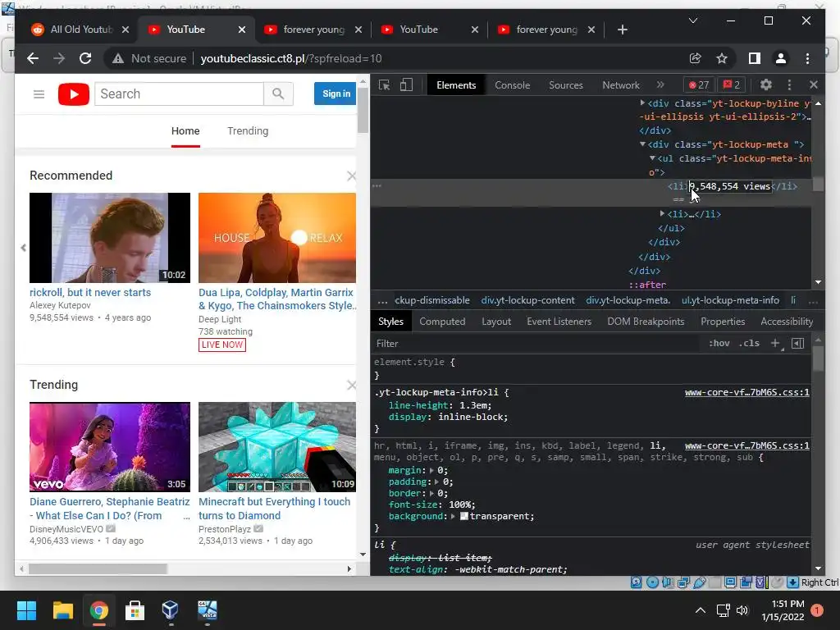Open the Event Listeners tab

(559, 322)
